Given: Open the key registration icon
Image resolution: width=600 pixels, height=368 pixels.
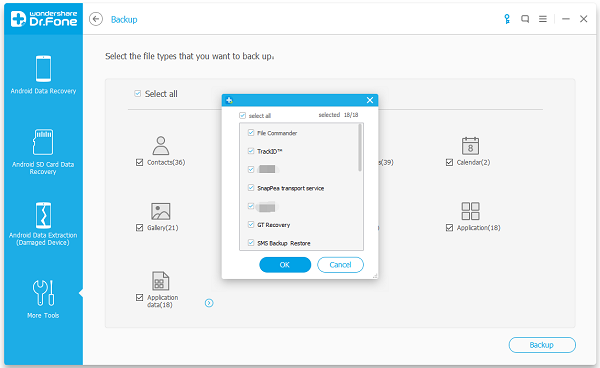Looking at the screenshot, I should pos(507,19).
